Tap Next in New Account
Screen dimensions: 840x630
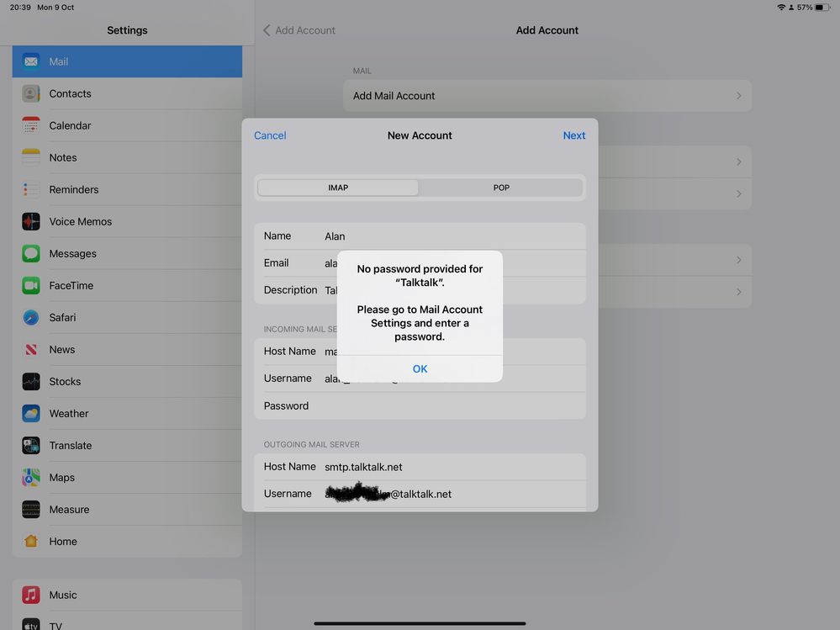[573, 135]
